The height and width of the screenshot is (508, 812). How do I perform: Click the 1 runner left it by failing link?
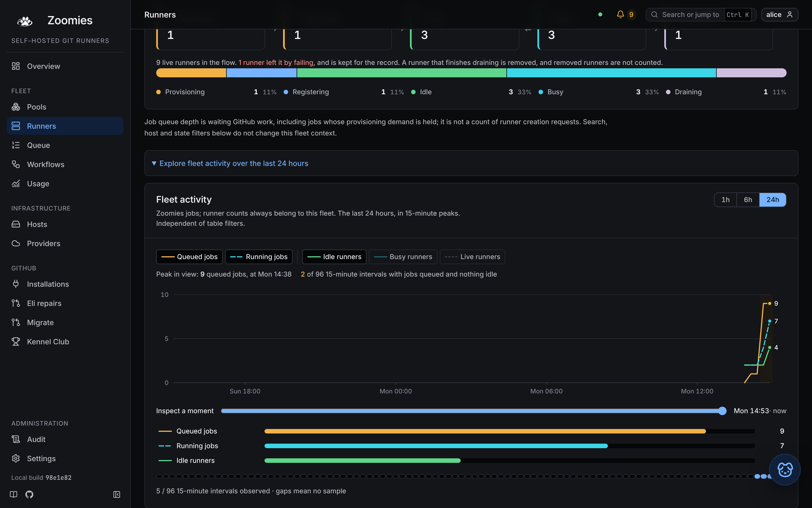(276, 62)
